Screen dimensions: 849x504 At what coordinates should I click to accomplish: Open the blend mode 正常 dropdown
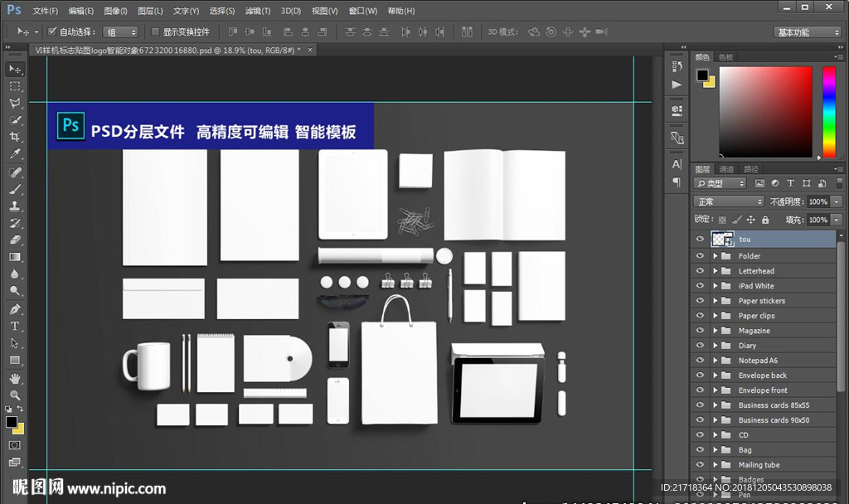click(x=729, y=201)
